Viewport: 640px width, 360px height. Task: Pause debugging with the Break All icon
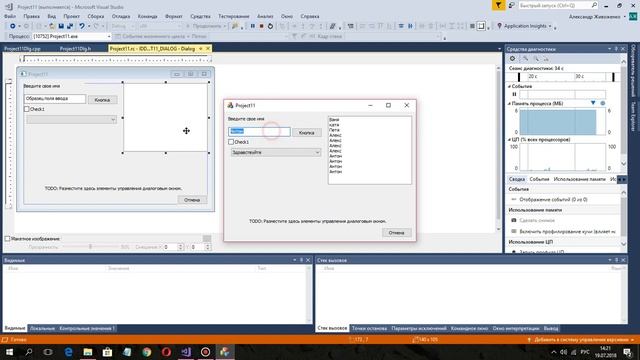(x=253, y=26)
